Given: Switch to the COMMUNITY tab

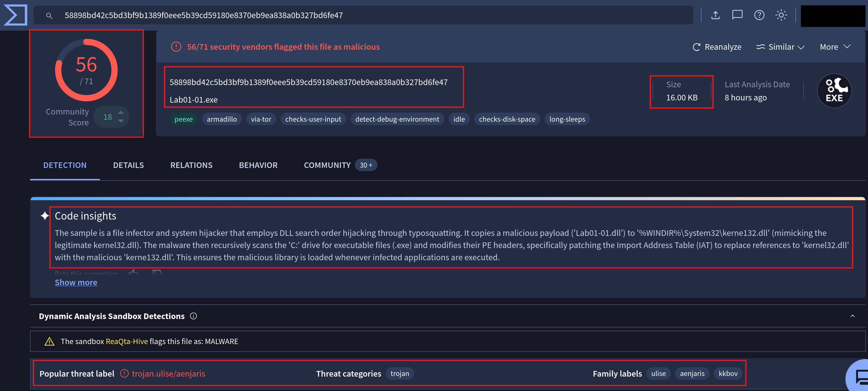Looking at the screenshot, I should [327, 165].
